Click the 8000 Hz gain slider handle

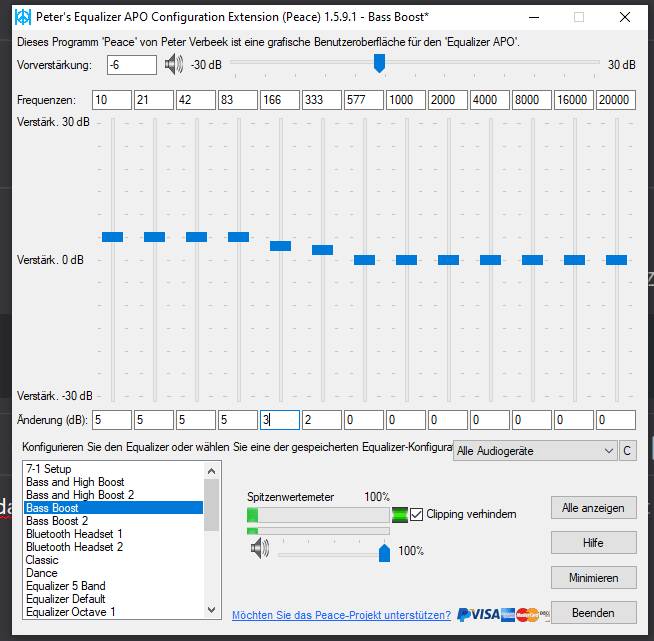pos(533,260)
